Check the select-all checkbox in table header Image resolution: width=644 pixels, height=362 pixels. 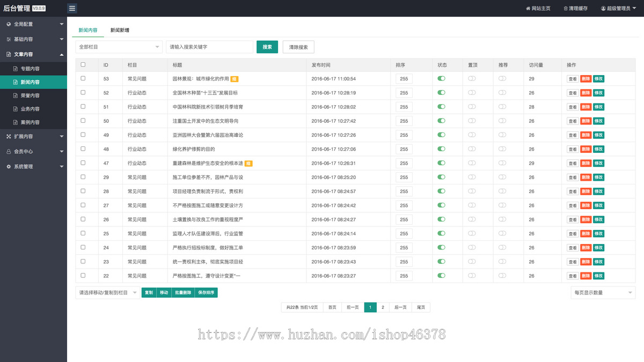(83, 64)
